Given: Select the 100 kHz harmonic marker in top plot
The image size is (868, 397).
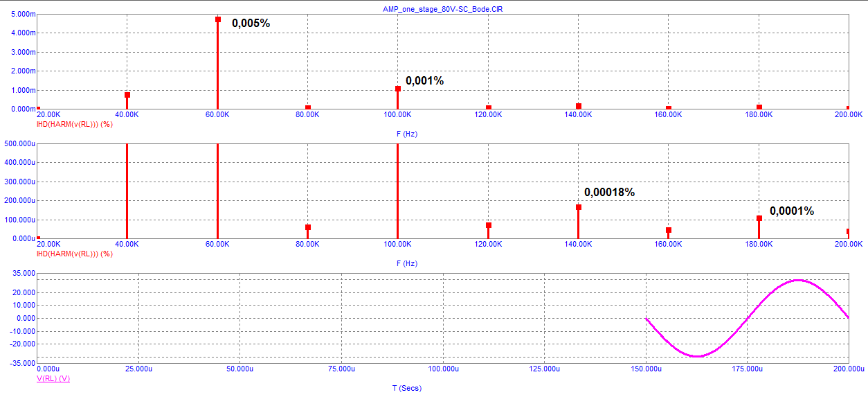Looking at the screenshot, I should tap(398, 89).
